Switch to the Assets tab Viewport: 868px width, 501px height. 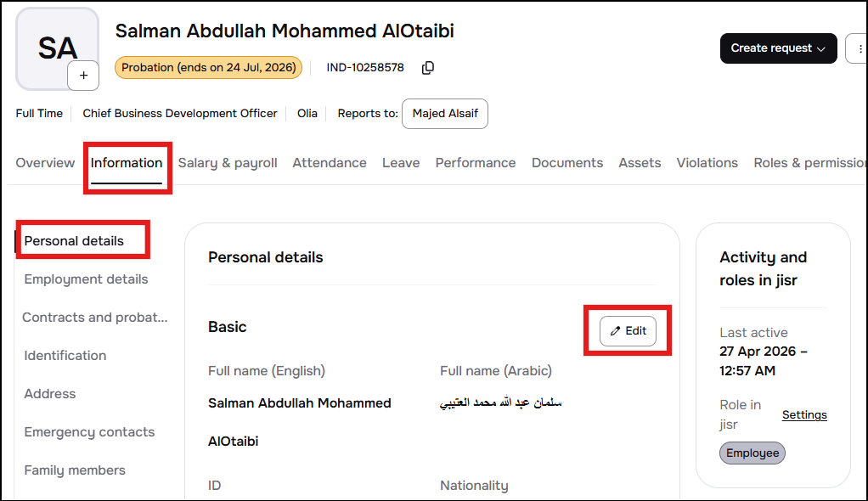pos(640,163)
